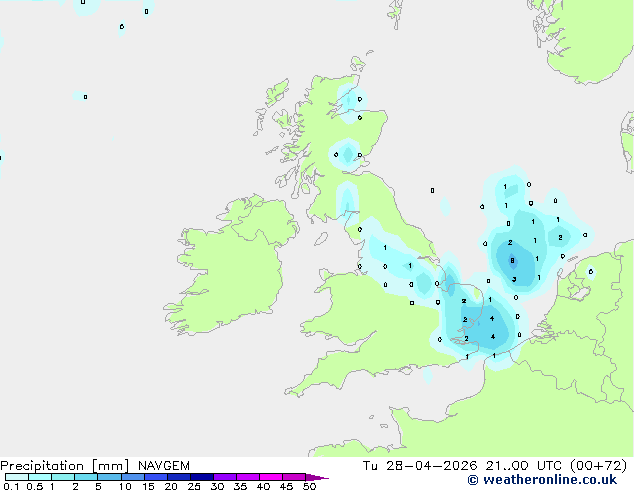Click the Precipitation [mm] legend title
This screenshot has height=490, width=634.
[65, 466]
